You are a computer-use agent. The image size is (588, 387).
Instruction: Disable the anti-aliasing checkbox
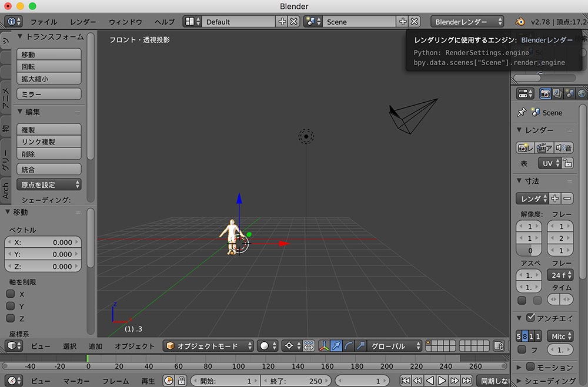[531, 318]
